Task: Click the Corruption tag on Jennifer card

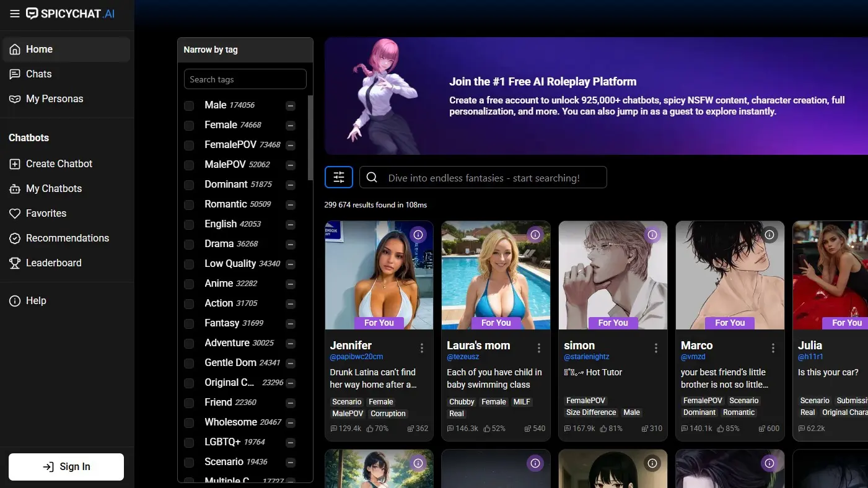Action: point(388,414)
